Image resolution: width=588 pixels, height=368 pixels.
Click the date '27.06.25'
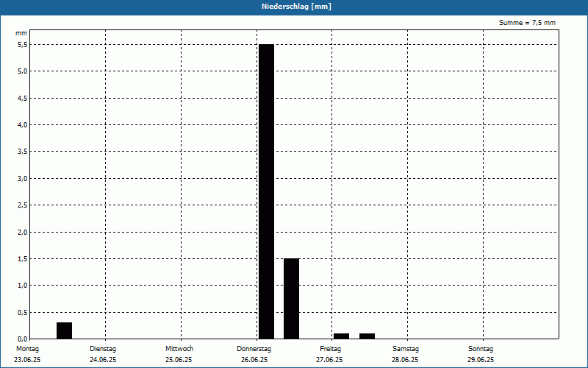click(329, 360)
